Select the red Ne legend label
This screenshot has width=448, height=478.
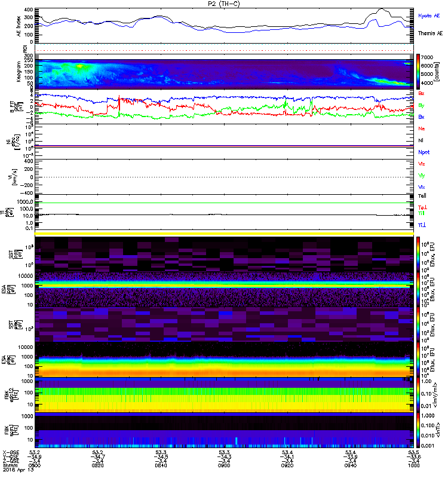422,128
